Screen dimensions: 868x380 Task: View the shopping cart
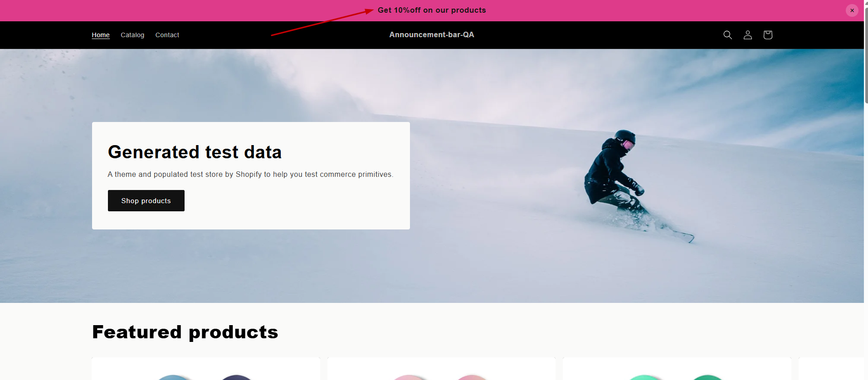pos(768,35)
